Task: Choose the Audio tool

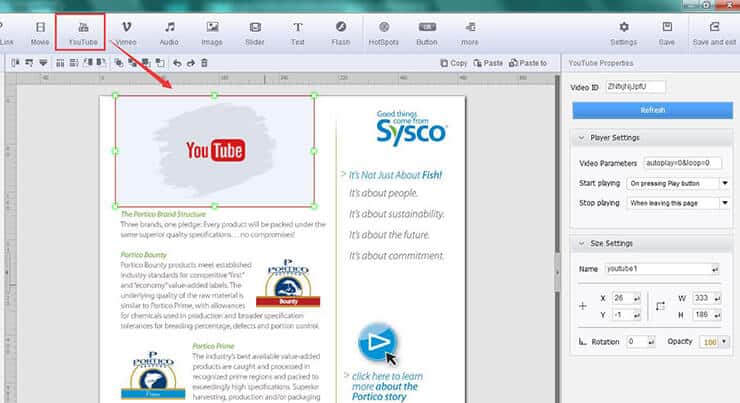Action: (169, 33)
